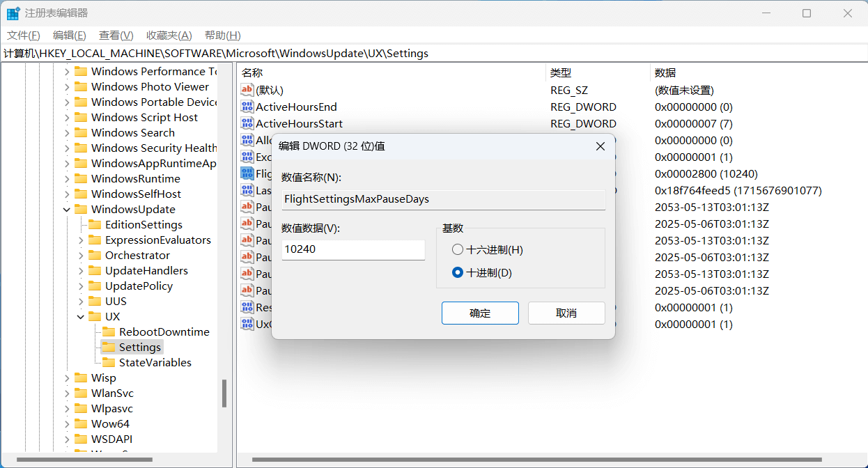Click the registry path address bar
868x468 pixels.
[x=434, y=53]
